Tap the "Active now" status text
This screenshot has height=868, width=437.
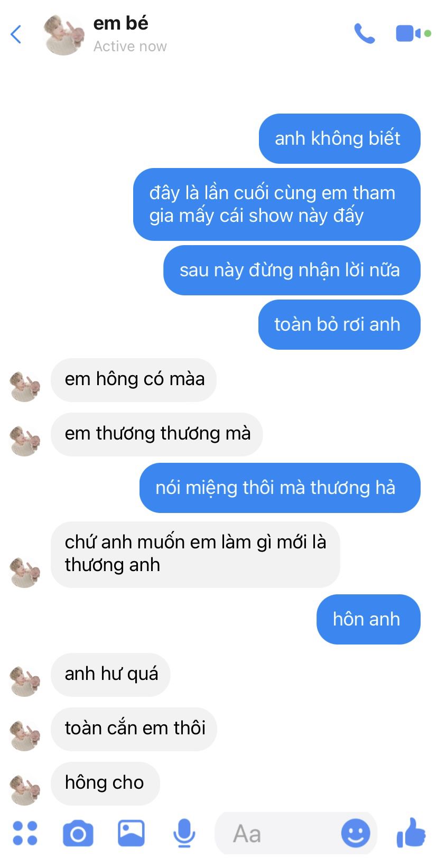(130, 46)
